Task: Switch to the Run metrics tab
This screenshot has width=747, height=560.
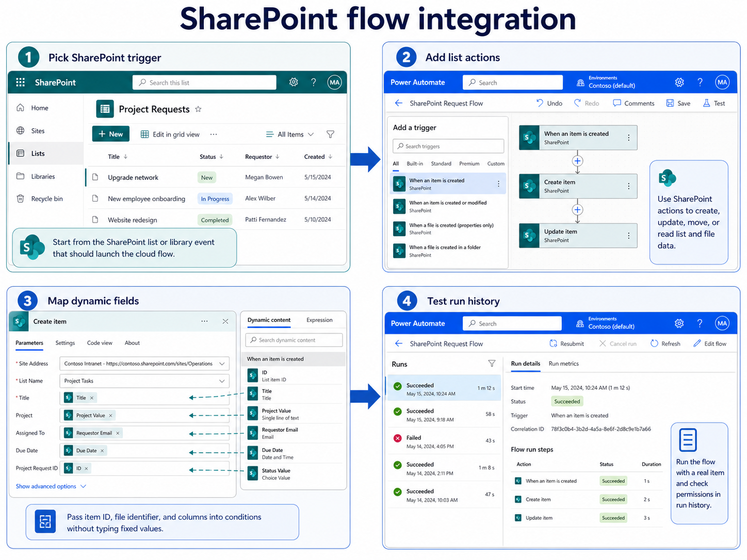Action: tap(563, 364)
